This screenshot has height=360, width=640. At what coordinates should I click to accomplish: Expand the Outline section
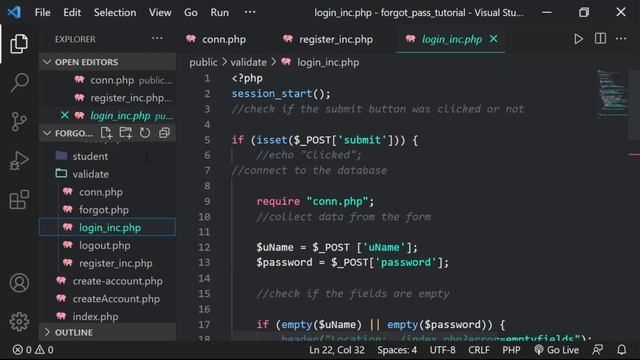pyautogui.click(x=107, y=332)
